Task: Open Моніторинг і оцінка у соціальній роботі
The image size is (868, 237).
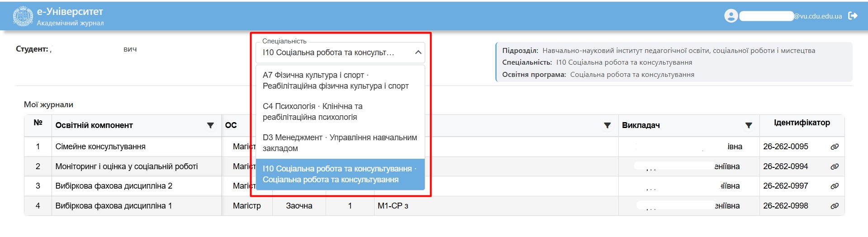Action: tap(127, 166)
